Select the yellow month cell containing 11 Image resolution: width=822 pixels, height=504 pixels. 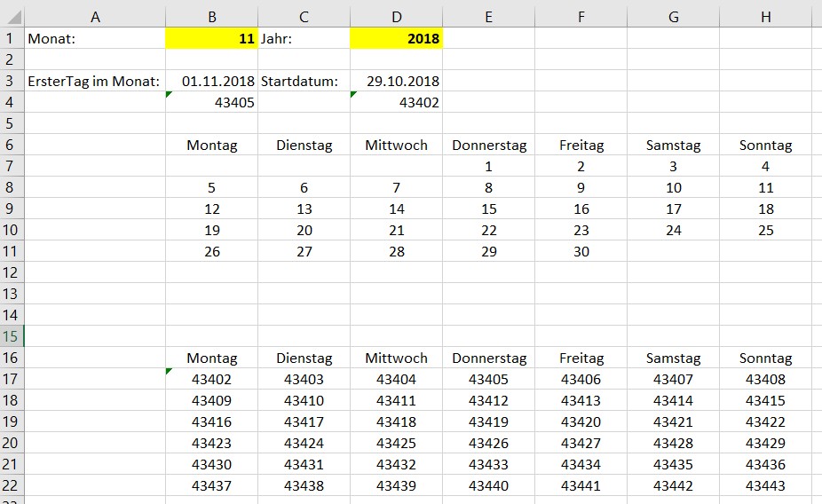[211, 38]
